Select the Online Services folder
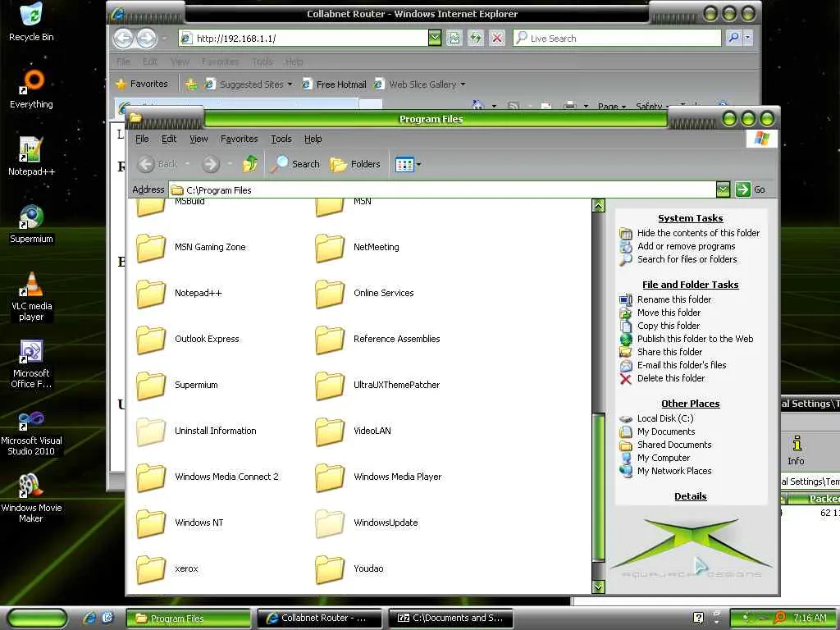This screenshot has width=840, height=630. tap(364, 294)
